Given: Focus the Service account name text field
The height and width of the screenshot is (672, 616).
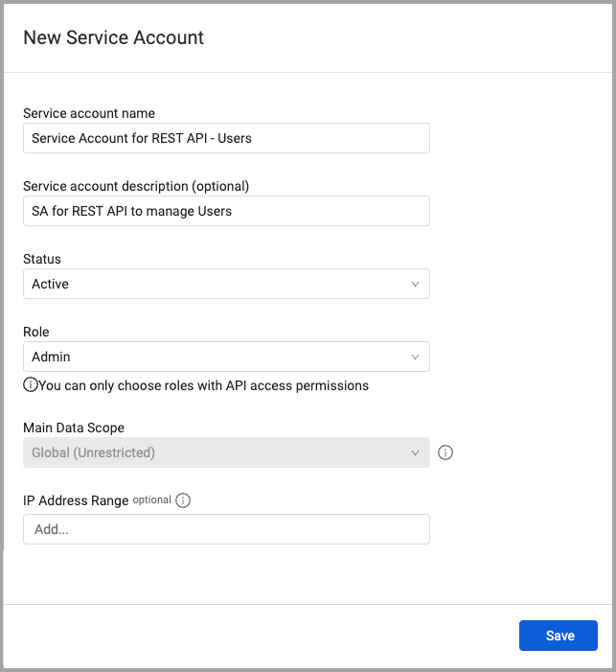Looking at the screenshot, I should (x=226, y=138).
